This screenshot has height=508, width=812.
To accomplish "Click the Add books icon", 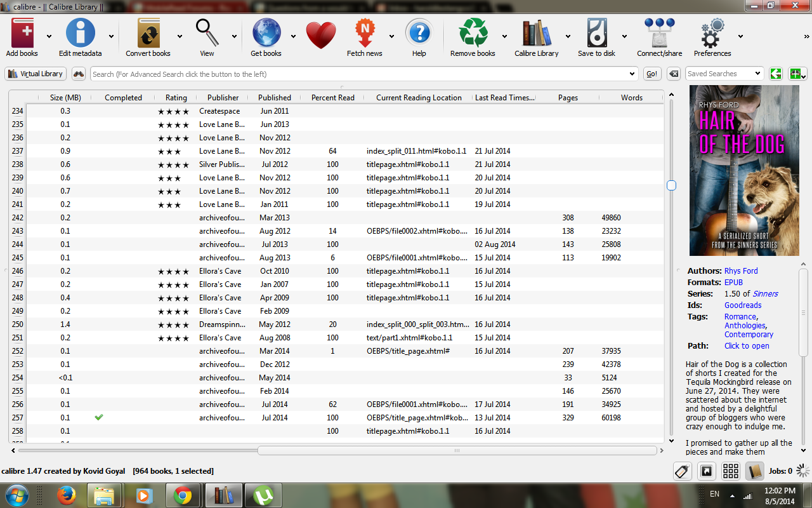I will point(22,34).
